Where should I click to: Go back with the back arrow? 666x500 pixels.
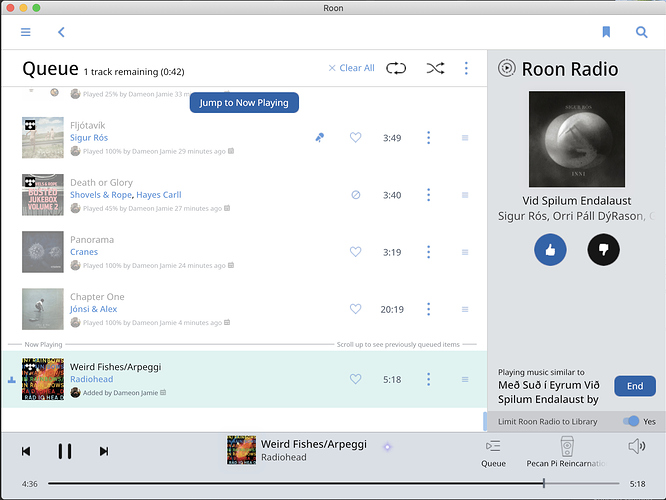61,32
